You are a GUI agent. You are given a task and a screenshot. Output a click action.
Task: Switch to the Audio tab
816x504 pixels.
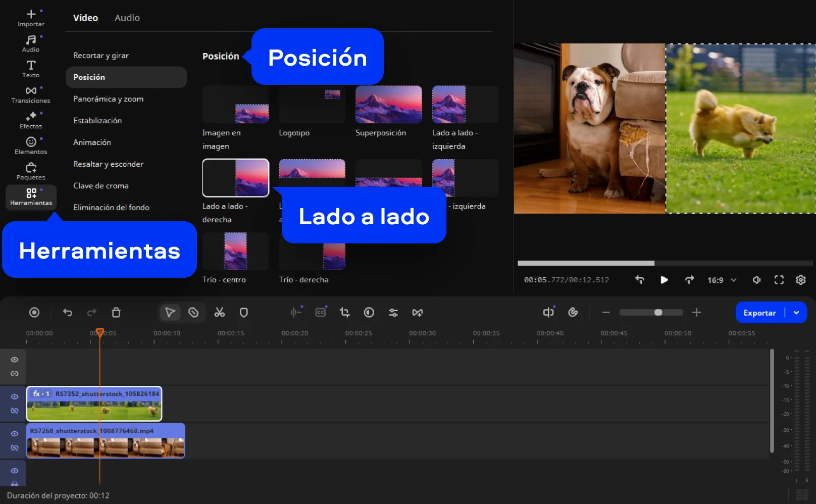[127, 18]
